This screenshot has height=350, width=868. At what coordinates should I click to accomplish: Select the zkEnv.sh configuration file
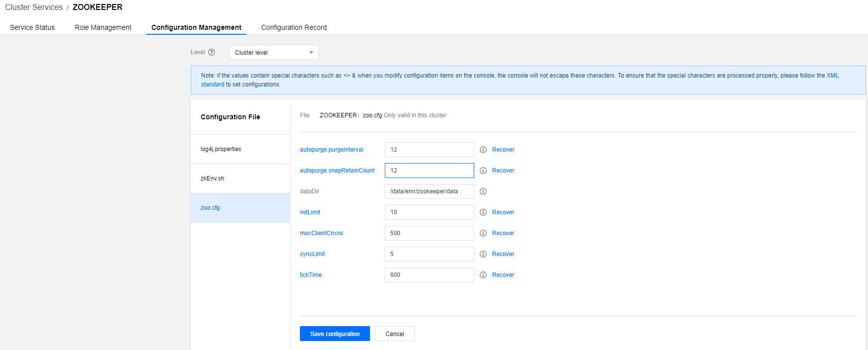coord(240,178)
